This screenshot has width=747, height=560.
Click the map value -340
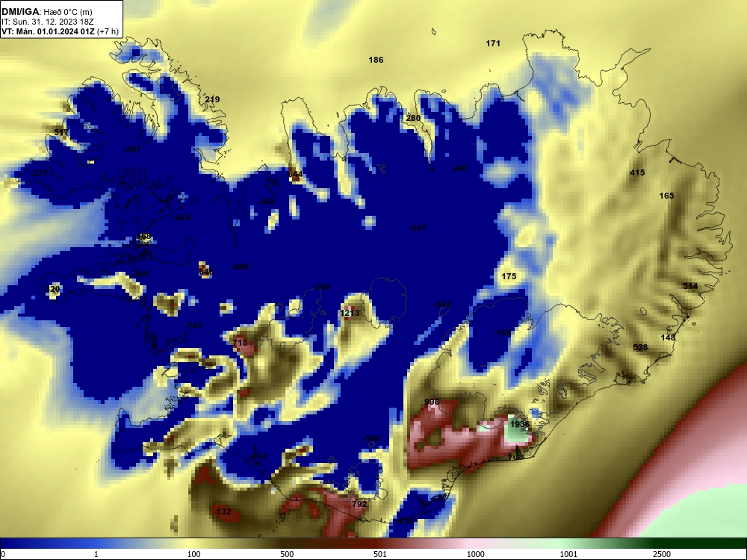[321, 287]
